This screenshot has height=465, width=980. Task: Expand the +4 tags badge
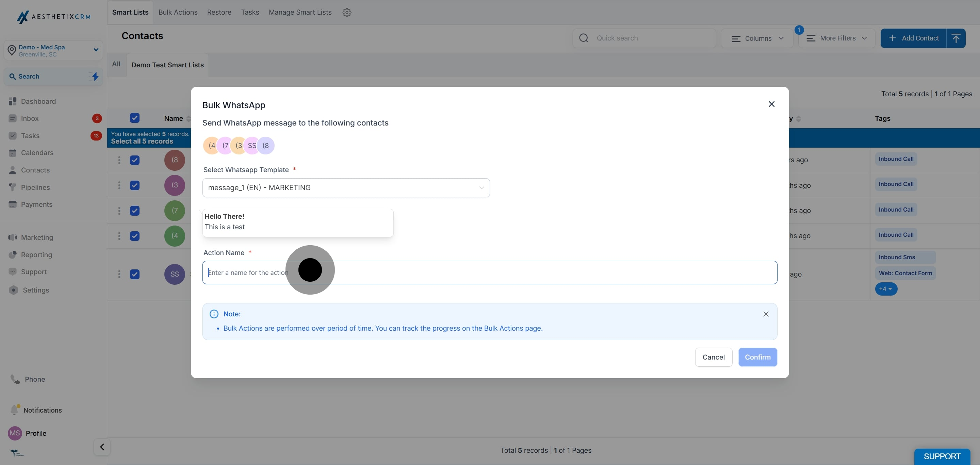click(886, 289)
